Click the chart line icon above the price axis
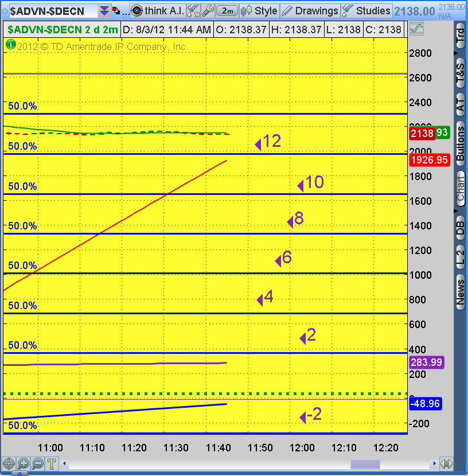This screenshot has height=476, width=468. point(416,29)
